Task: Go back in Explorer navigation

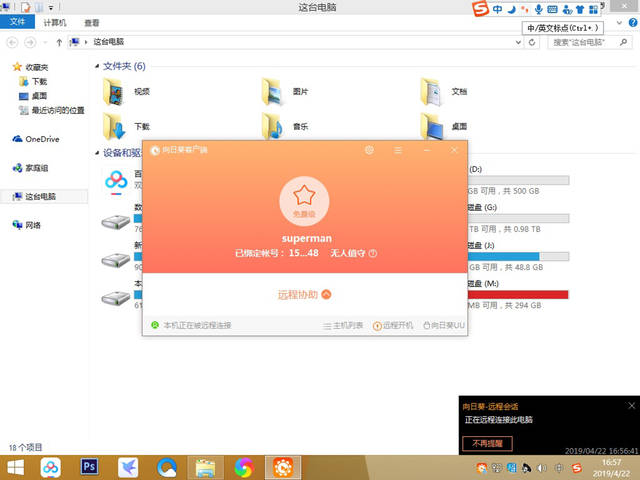Action: 13,42
